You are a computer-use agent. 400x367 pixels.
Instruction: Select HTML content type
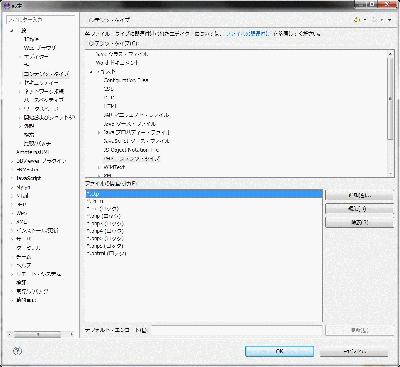point(110,106)
